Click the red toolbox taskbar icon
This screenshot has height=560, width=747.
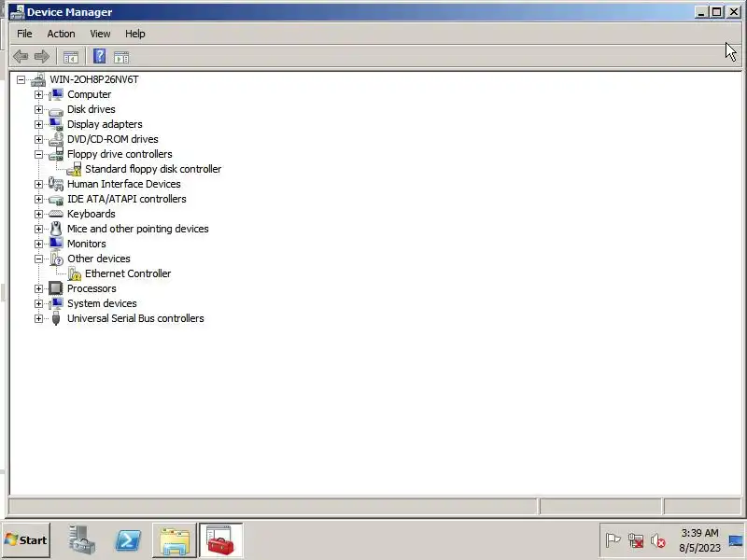click(x=221, y=540)
